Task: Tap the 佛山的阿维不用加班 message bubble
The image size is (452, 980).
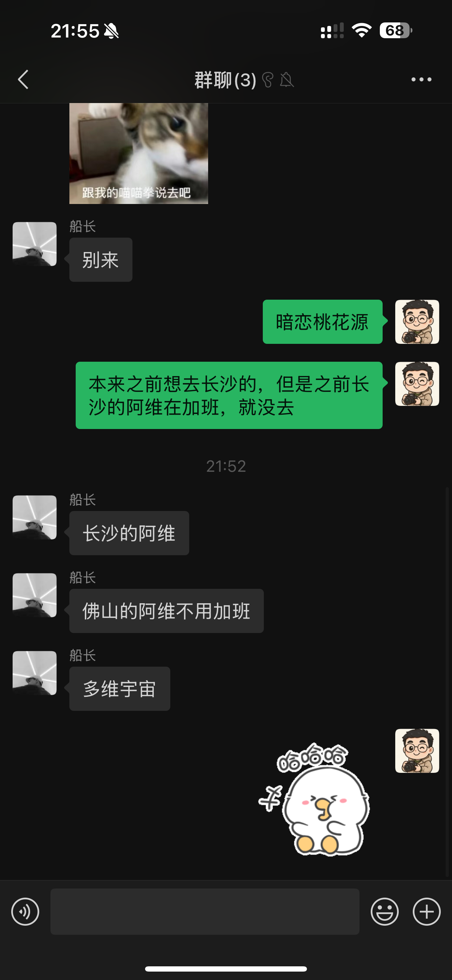Action: (x=166, y=611)
